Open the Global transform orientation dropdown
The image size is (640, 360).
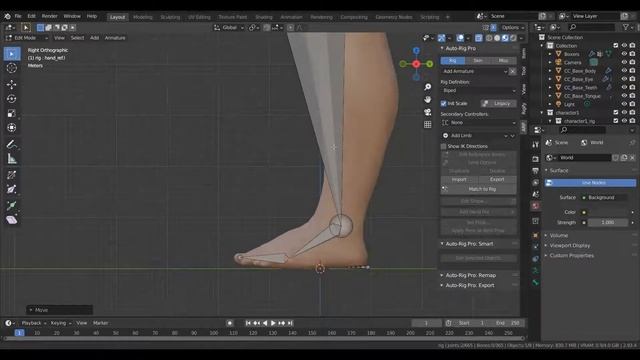click(x=229, y=28)
